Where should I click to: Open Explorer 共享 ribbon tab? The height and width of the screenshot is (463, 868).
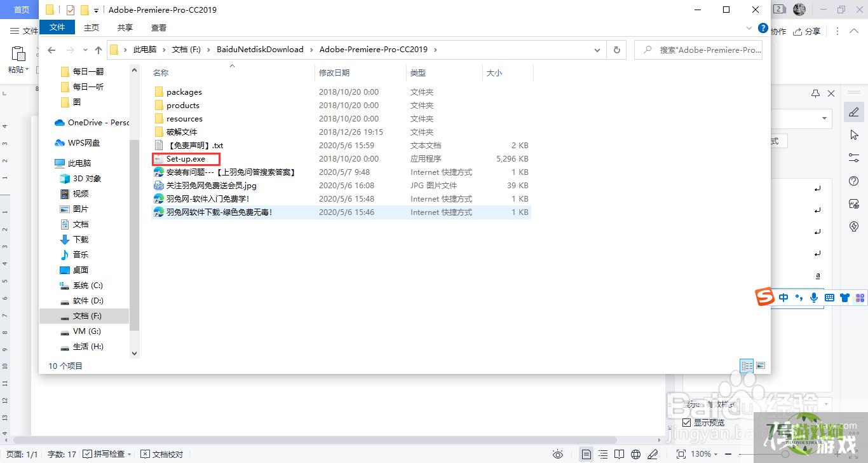[x=125, y=27]
